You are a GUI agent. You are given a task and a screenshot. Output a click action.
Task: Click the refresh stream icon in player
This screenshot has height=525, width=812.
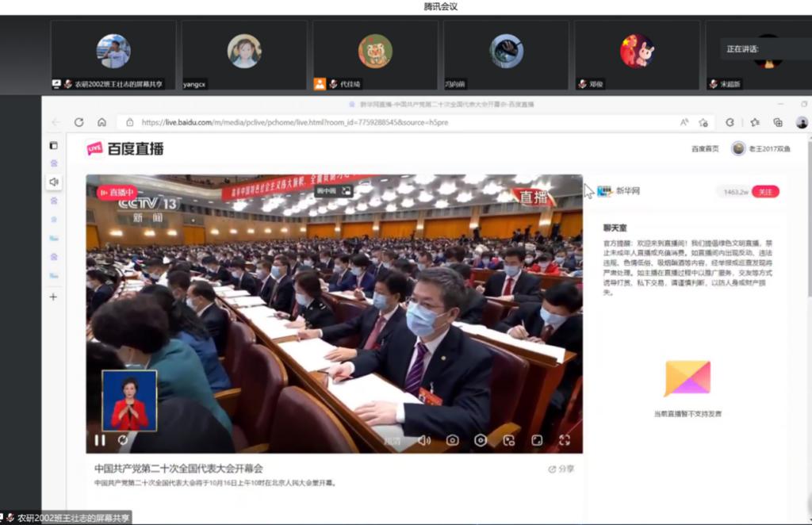(x=123, y=440)
